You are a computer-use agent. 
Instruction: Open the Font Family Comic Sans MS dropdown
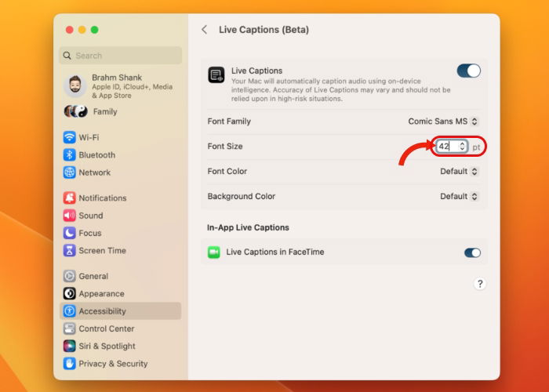(442, 121)
